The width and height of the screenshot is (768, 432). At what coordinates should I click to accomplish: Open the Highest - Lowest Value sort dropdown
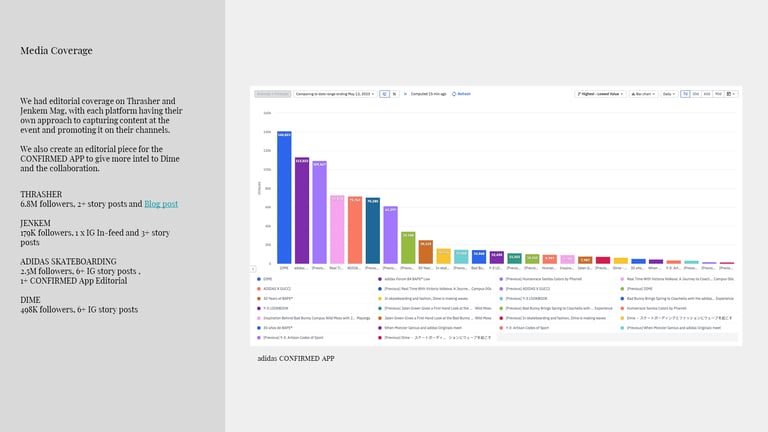(x=600, y=94)
